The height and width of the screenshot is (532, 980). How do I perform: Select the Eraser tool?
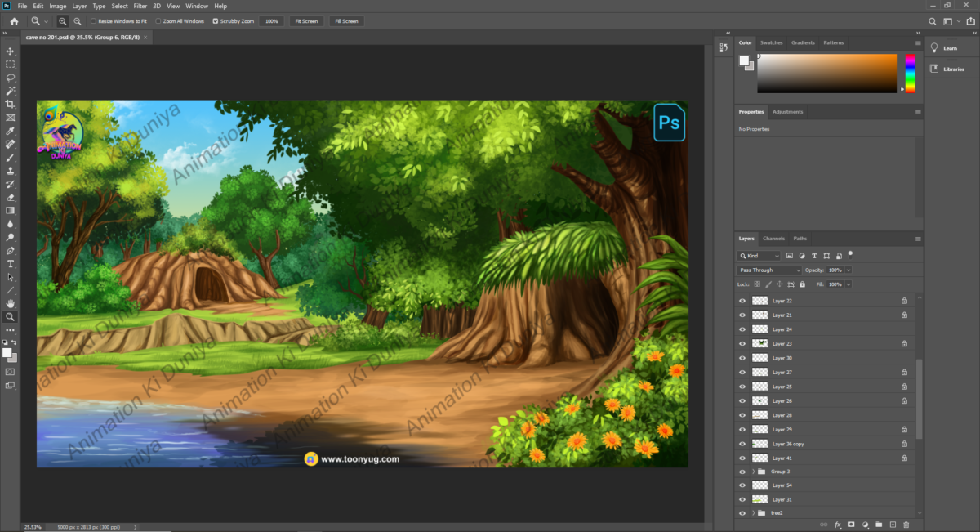click(11, 197)
